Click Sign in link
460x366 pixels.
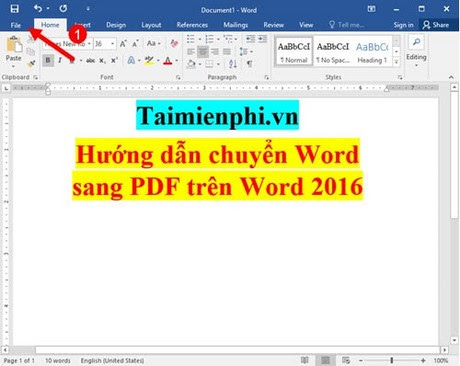[403, 25]
